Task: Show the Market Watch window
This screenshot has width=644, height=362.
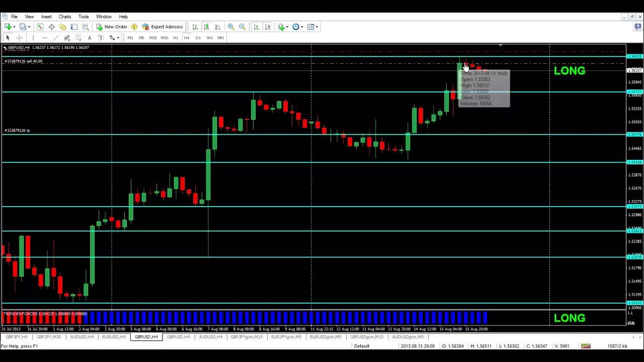Action: [40, 27]
